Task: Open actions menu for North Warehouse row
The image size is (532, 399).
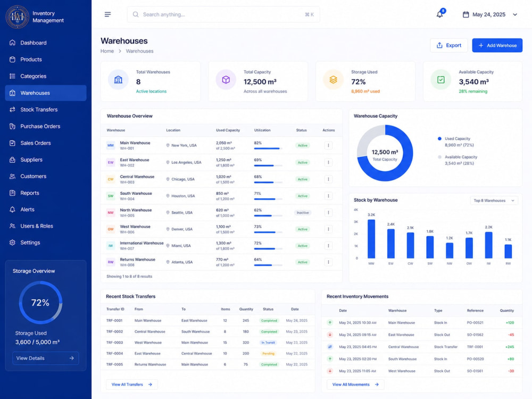Action: click(328, 212)
